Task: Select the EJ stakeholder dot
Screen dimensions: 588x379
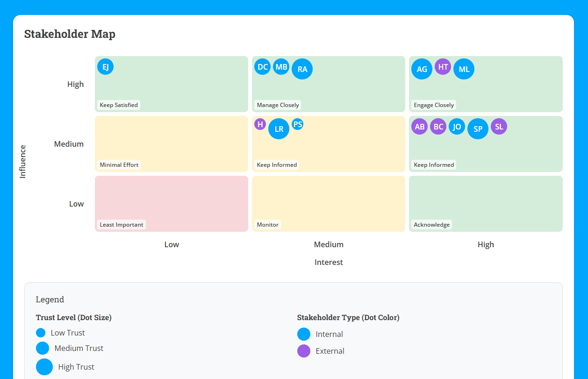Action: 105,66
